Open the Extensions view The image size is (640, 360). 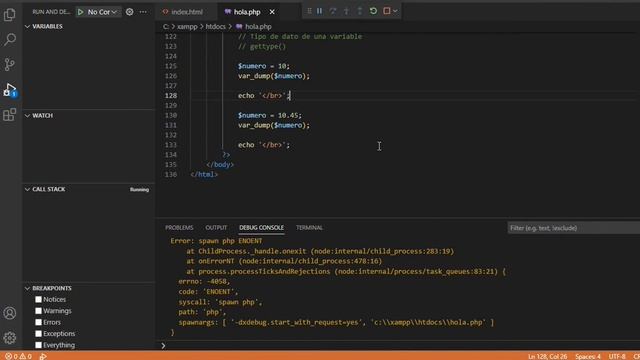(x=9, y=115)
